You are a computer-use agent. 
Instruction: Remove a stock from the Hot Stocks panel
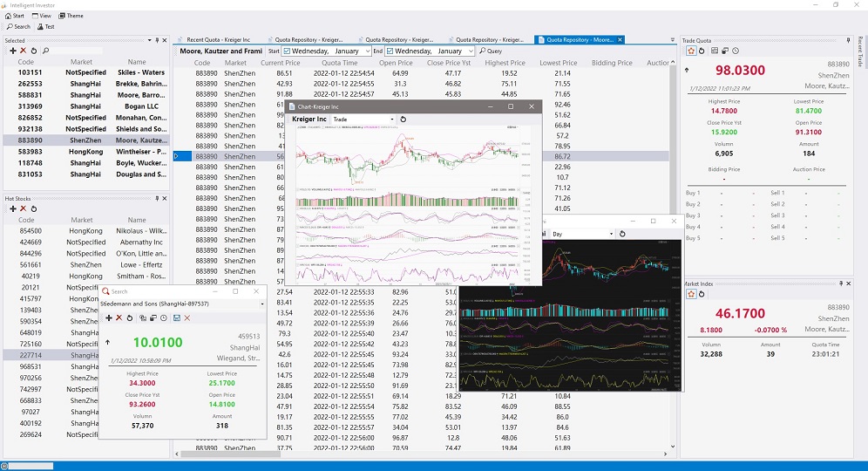(24, 209)
